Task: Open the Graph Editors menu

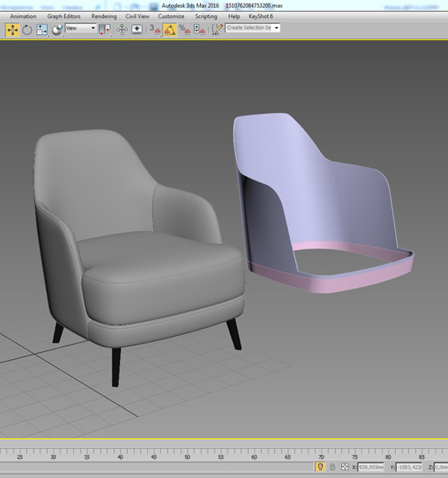Action: point(63,16)
